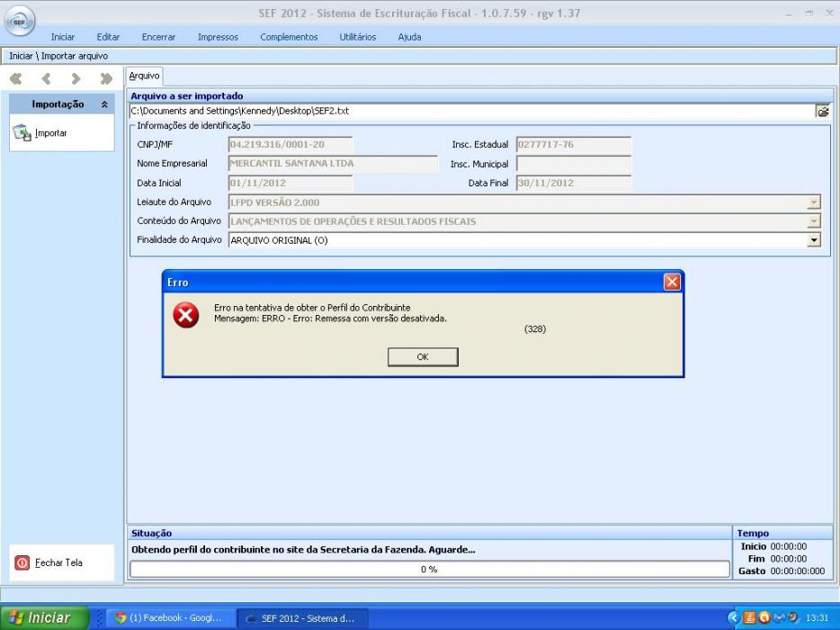The height and width of the screenshot is (630, 840).
Task: Open the Complementos menu
Action: point(289,37)
